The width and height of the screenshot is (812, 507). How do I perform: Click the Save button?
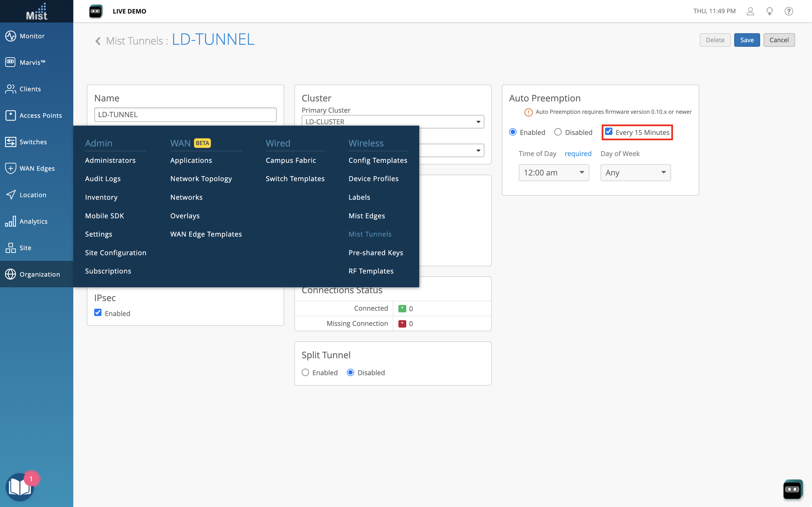coord(747,40)
